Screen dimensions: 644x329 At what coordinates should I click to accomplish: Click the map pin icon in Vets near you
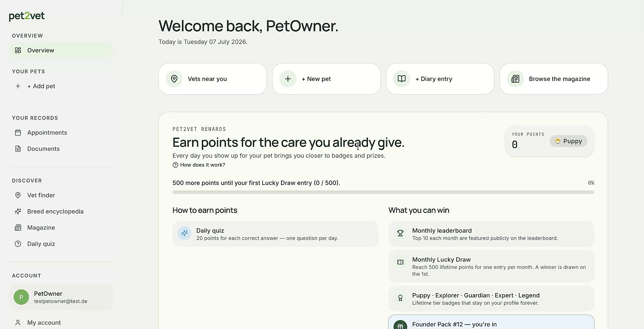(174, 79)
